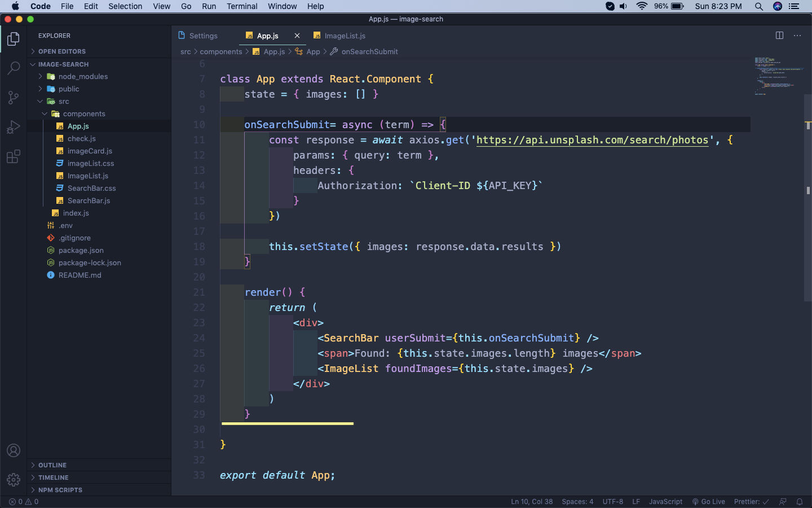
Task: Open the notifications bell
Action: 800,502
